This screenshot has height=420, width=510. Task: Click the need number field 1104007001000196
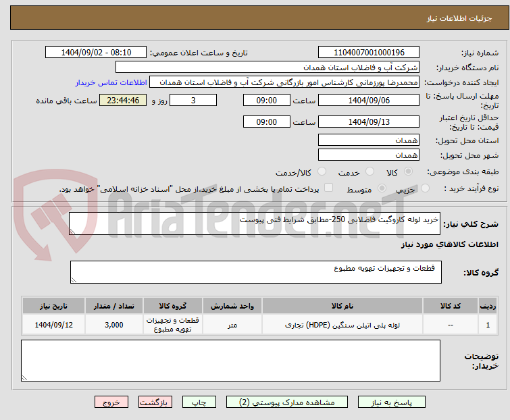point(369,53)
